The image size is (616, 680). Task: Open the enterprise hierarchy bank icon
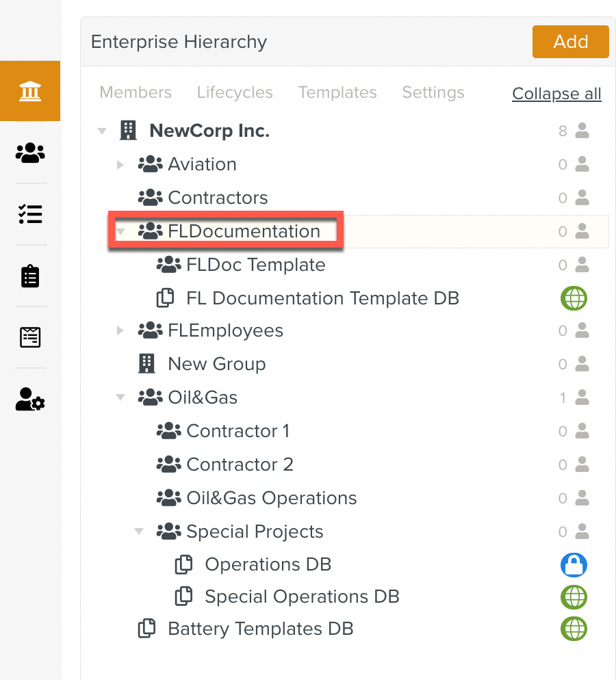(x=30, y=91)
